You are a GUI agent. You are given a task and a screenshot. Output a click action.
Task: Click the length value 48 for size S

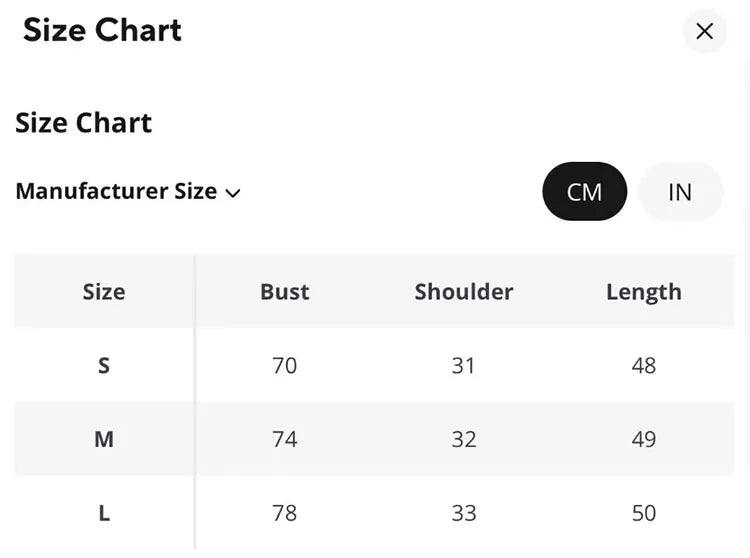[644, 365]
